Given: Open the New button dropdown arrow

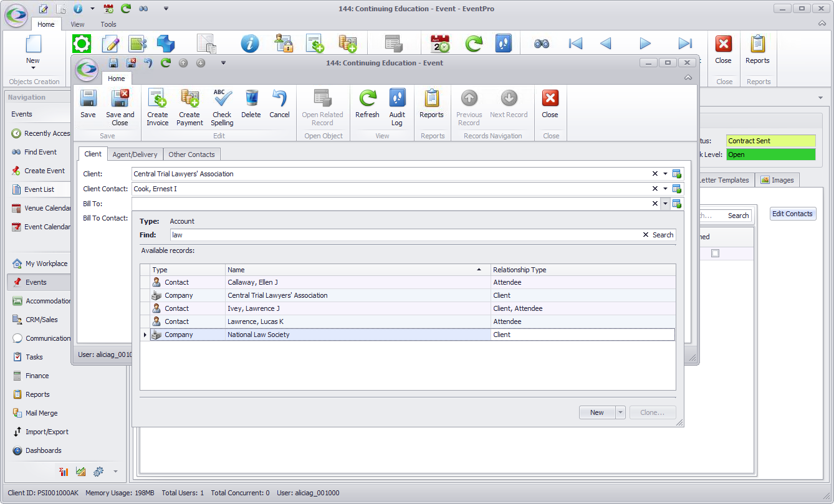Looking at the screenshot, I should point(620,412).
